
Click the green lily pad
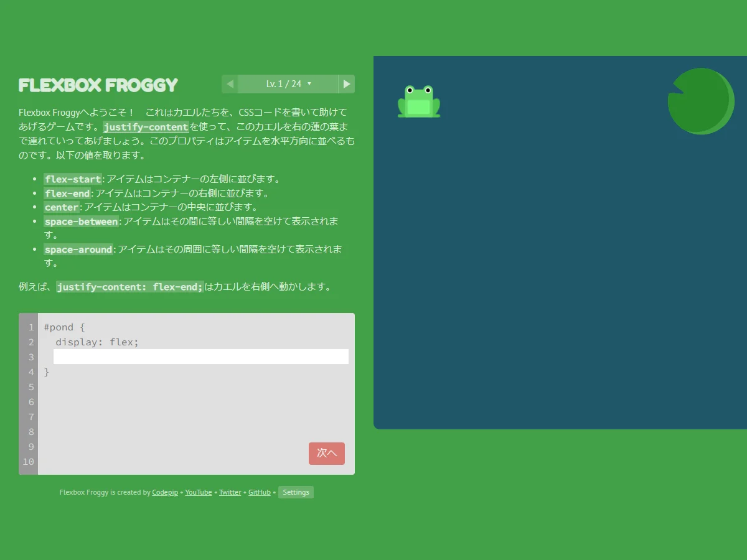(701, 101)
